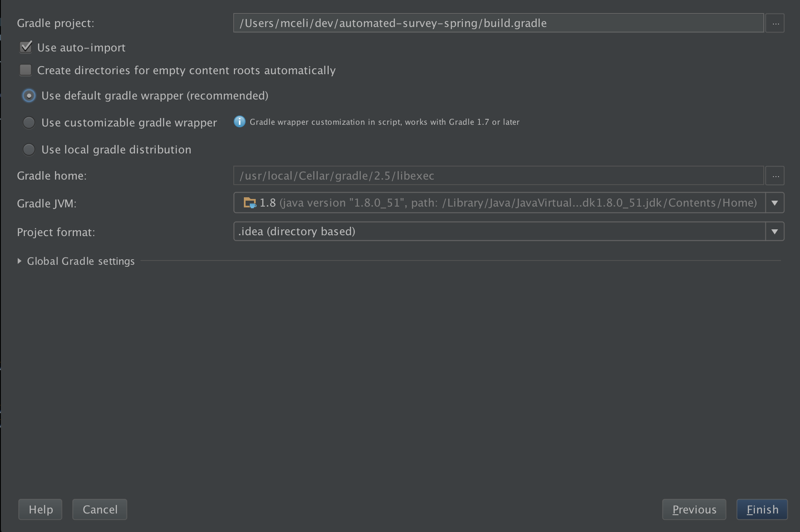Viewport: 800px width, 532px height.
Task: Expand Global Gradle settings section
Action: (x=19, y=261)
